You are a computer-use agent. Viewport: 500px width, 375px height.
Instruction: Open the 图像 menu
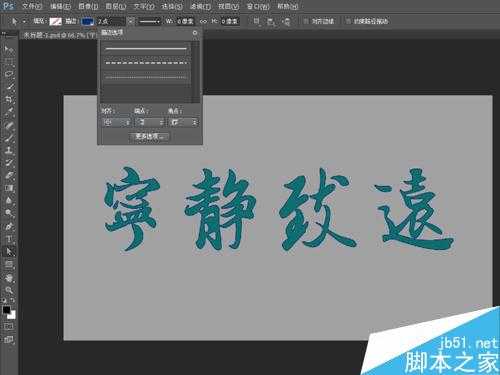(88, 6)
